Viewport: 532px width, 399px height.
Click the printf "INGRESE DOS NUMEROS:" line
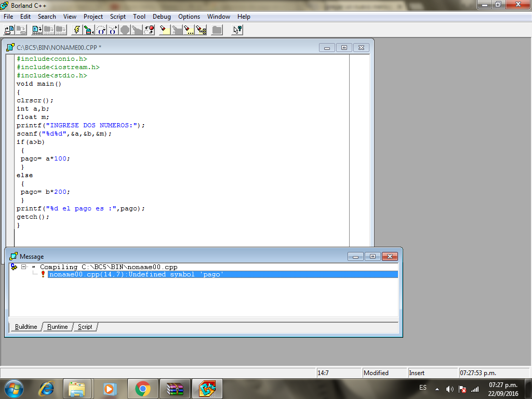click(81, 125)
